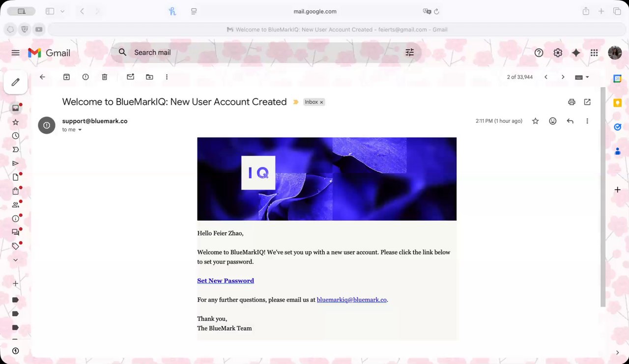Screen dimensions: 629x364
Task: Open Google Account profile picture
Action: point(615,53)
